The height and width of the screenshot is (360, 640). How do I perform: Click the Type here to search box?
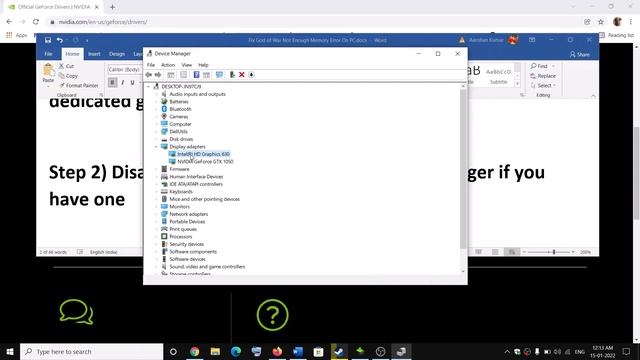(x=91, y=351)
